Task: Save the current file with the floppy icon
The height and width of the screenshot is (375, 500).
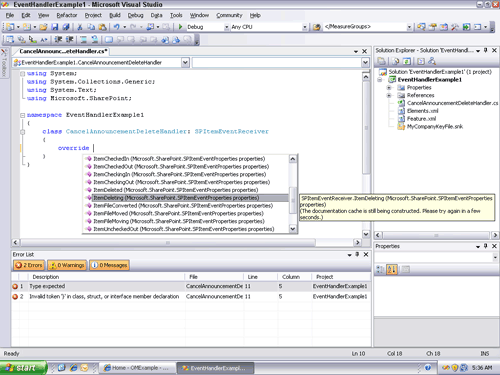Action: (55, 27)
